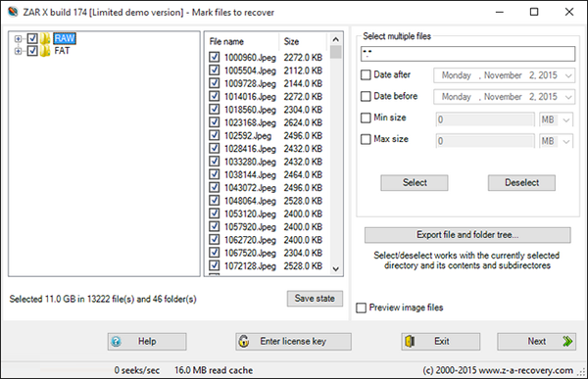Screen dimensions: 588x379
Task: Select the RAW tree item
Action: pos(65,38)
